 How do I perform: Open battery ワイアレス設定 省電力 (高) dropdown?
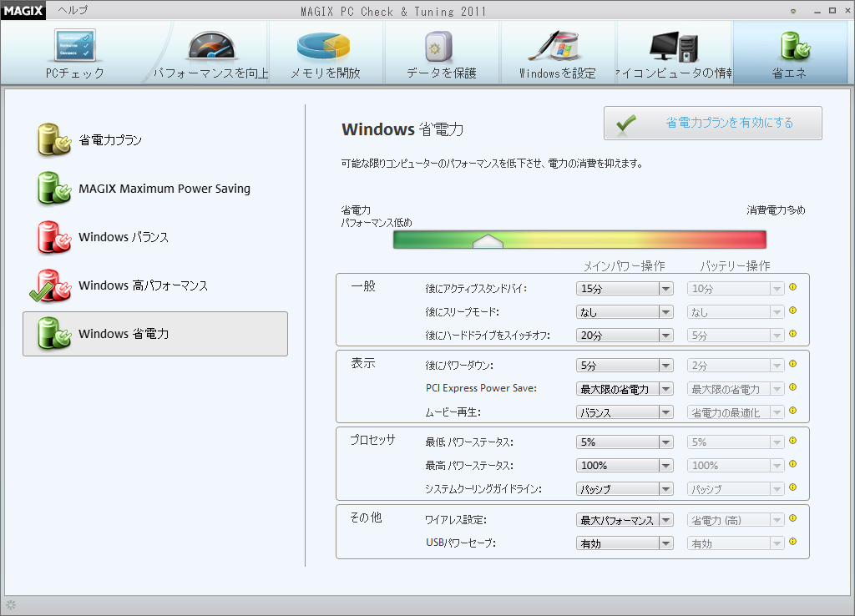[x=736, y=520]
